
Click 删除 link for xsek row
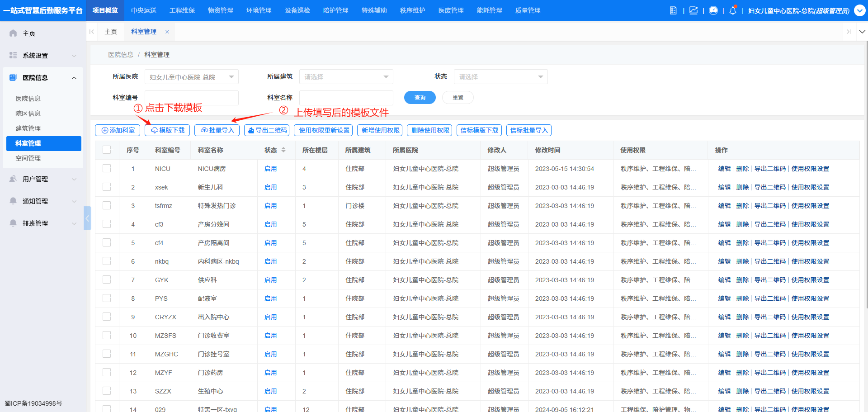[742, 187]
